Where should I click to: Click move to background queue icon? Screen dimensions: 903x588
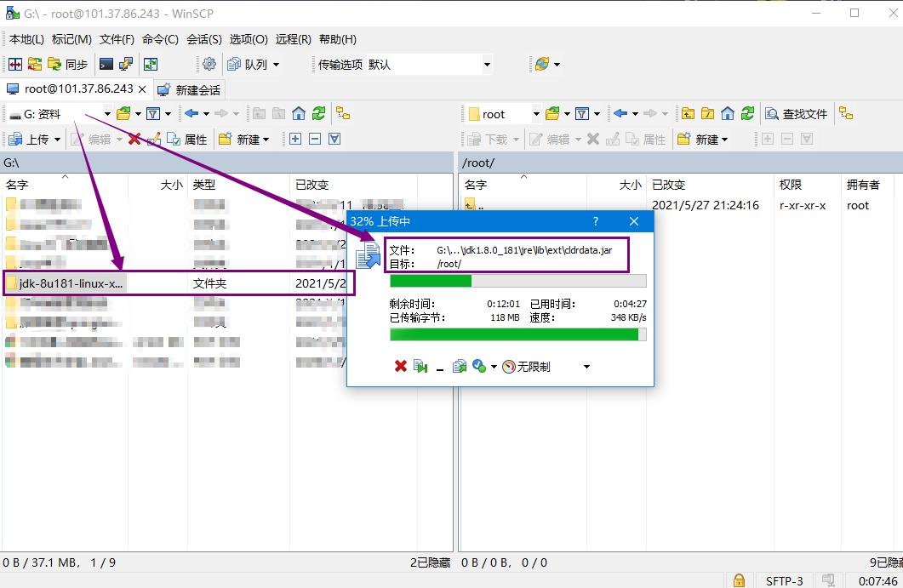[459, 366]
